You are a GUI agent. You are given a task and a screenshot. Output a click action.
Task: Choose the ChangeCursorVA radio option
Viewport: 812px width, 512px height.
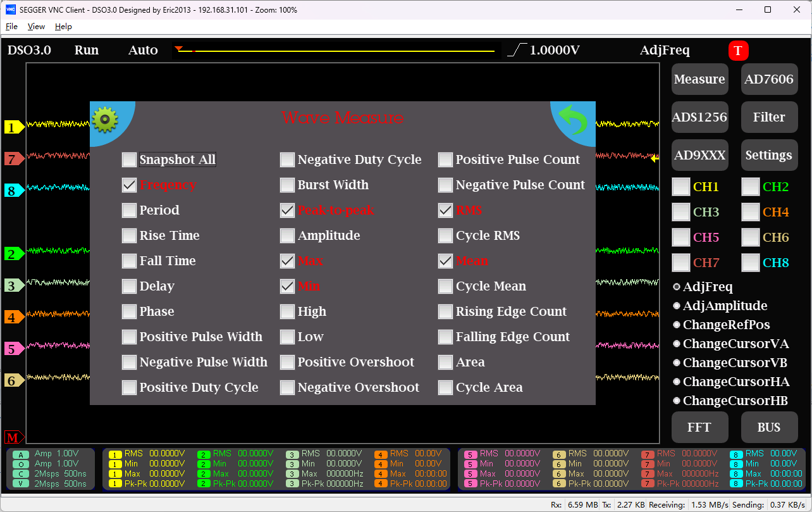tap(677, 344)
